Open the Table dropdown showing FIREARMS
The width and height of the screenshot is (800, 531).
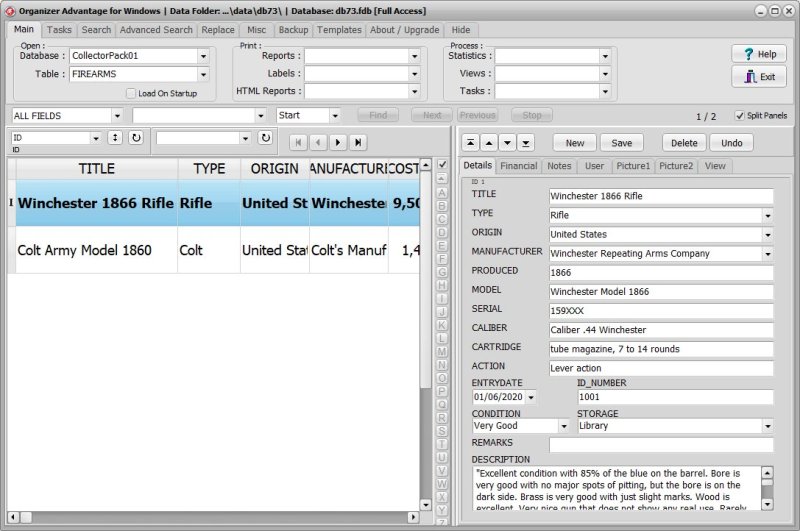(203, 74)
